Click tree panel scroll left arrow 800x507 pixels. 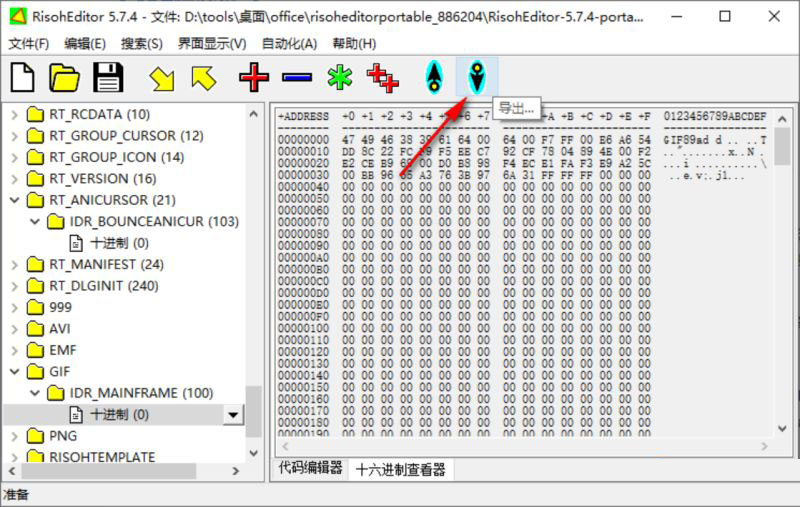point(12,471)
